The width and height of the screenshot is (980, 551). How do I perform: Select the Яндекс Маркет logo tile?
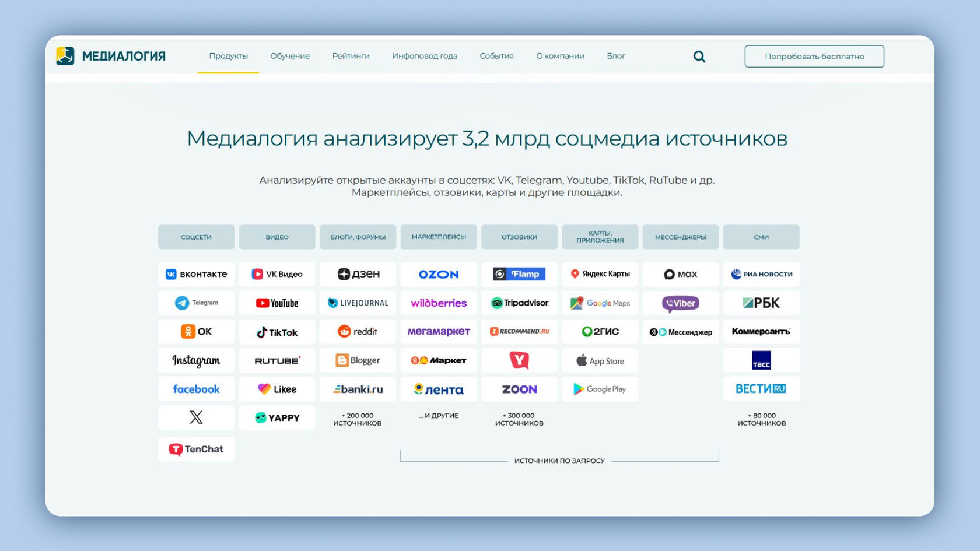439,360
